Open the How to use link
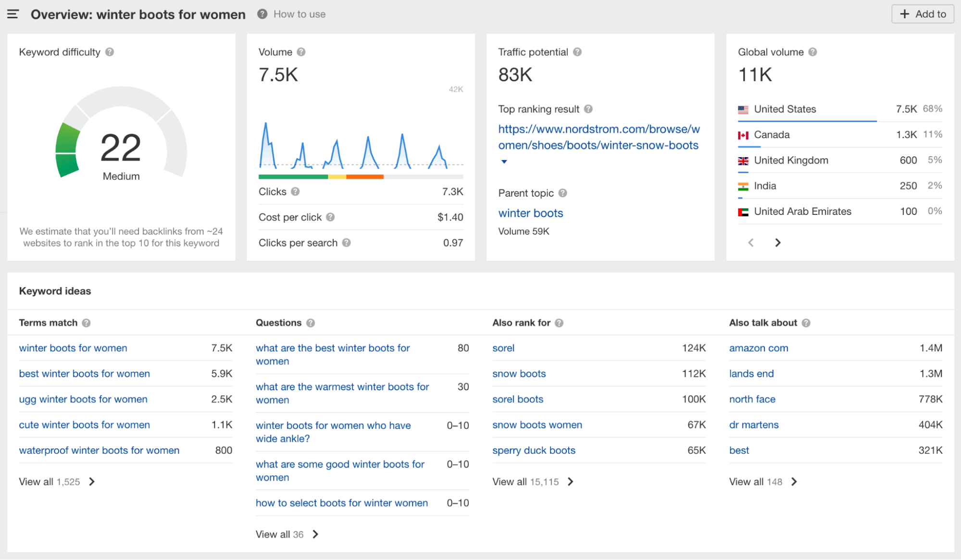 [x=300, y=14]
